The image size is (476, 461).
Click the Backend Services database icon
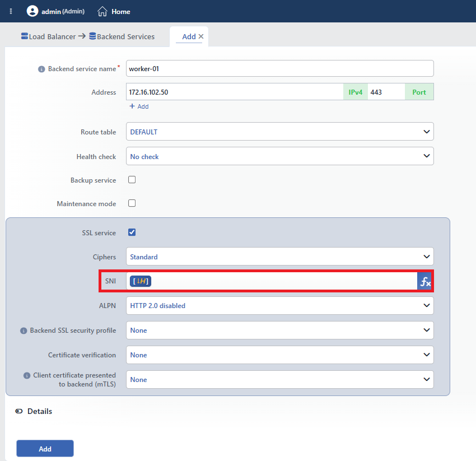92,36
